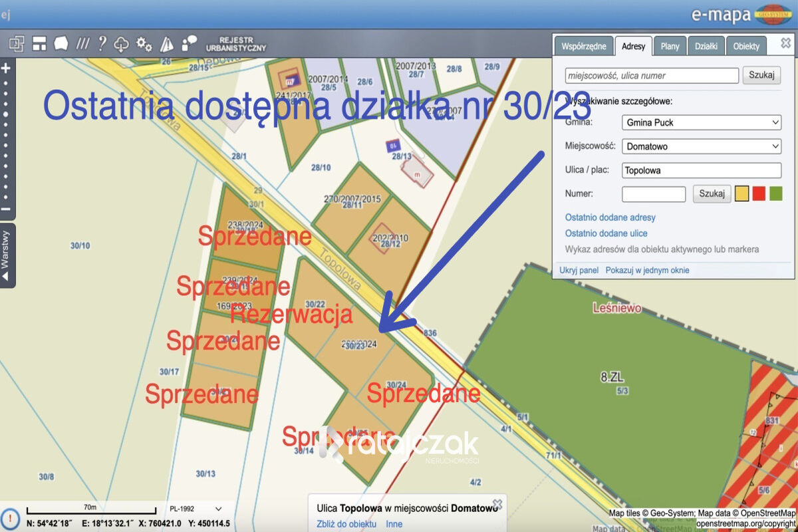Click the warning triangle toolbar icon
The height and width of the screenshot is (532, 798).
(167, 44)
